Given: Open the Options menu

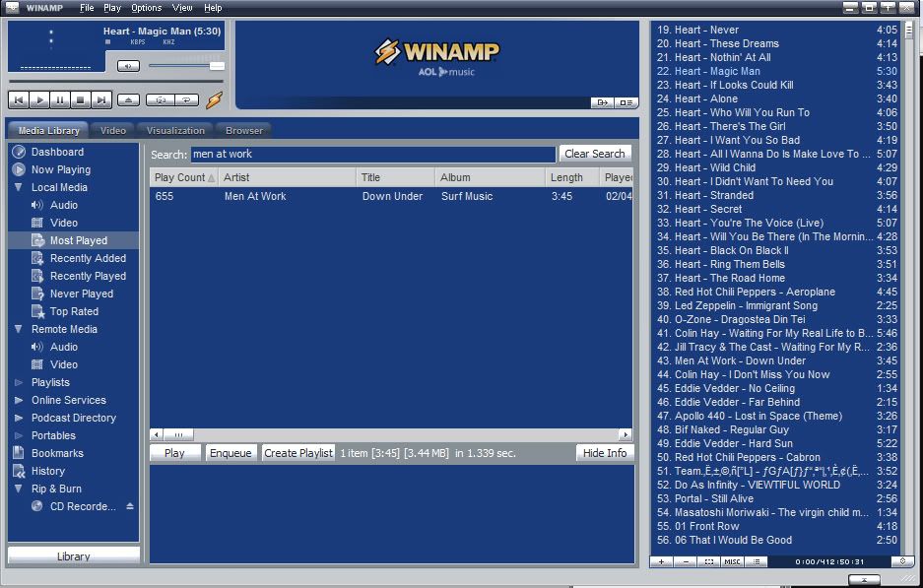Looking at the screenshot, I should point(146,8).
